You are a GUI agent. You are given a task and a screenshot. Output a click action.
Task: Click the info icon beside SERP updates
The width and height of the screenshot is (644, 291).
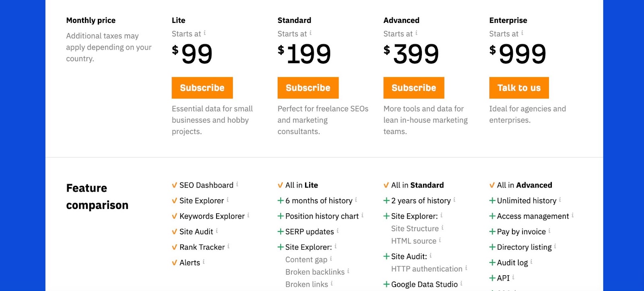click(x=338, y=231)
